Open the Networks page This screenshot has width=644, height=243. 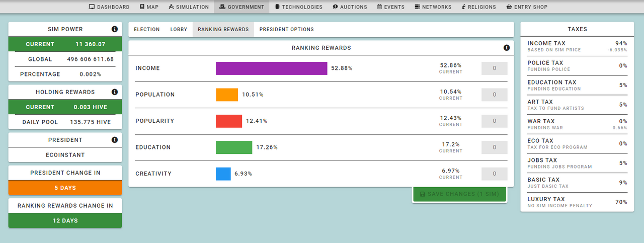pos(433,7)
